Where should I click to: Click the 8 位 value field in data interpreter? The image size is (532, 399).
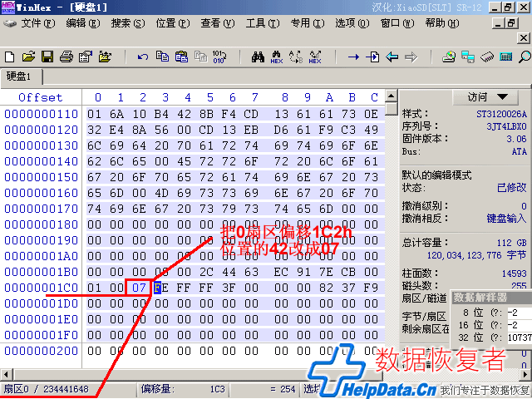pos(520,313)
